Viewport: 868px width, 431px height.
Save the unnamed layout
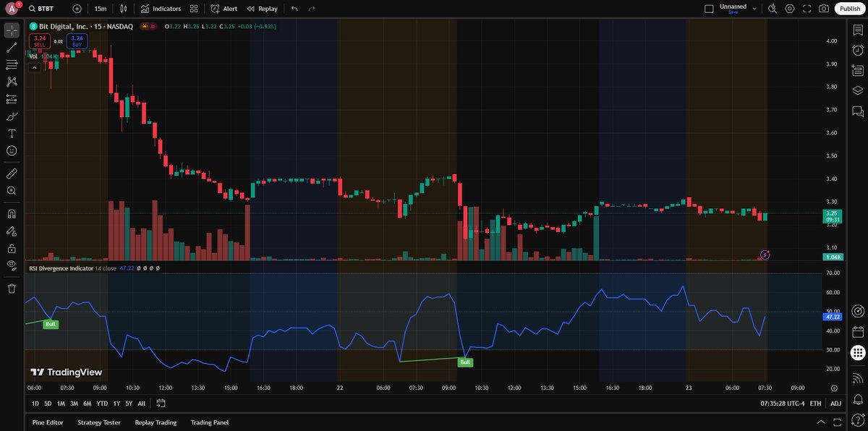(733, 12)
